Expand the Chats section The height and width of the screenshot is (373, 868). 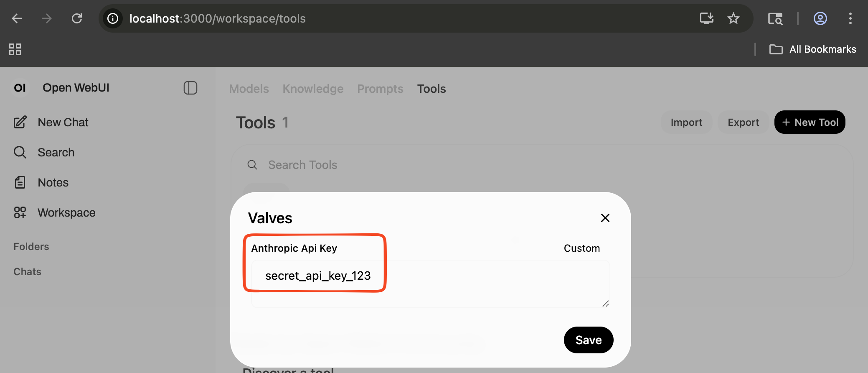pyautogui.click(x=28, y=272)
